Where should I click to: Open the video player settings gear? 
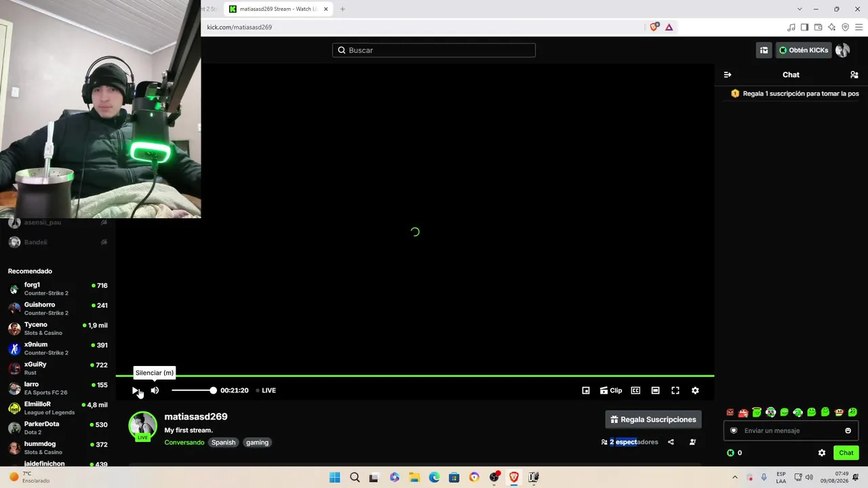695,390
